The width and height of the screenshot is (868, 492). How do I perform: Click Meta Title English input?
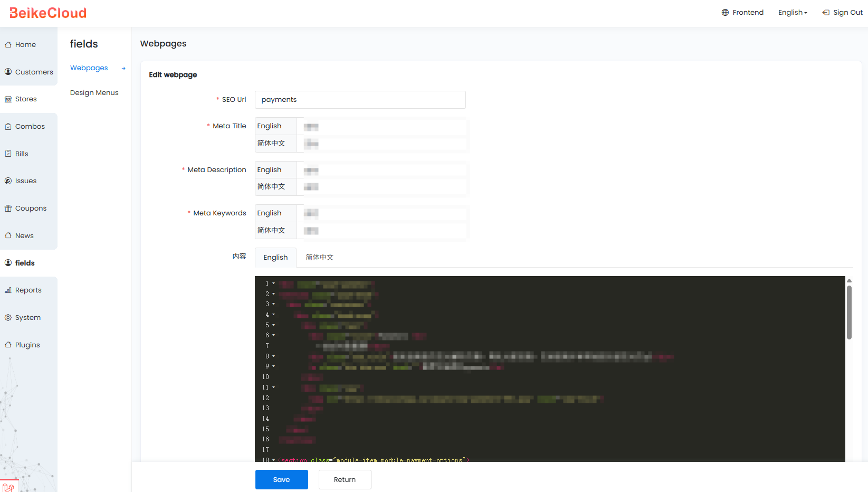[x=381, y=127]
